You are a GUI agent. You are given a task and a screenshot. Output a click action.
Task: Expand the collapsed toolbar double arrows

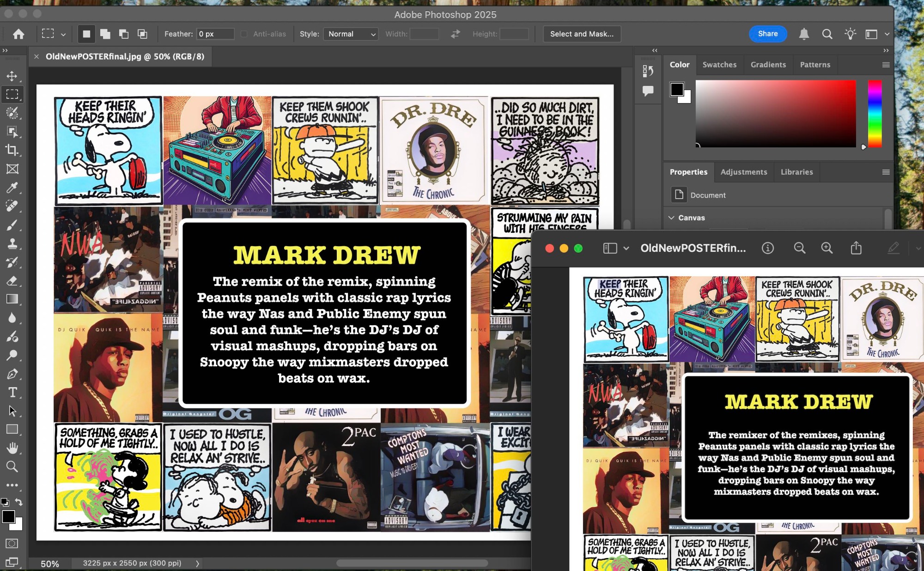(x=5, y=50)
